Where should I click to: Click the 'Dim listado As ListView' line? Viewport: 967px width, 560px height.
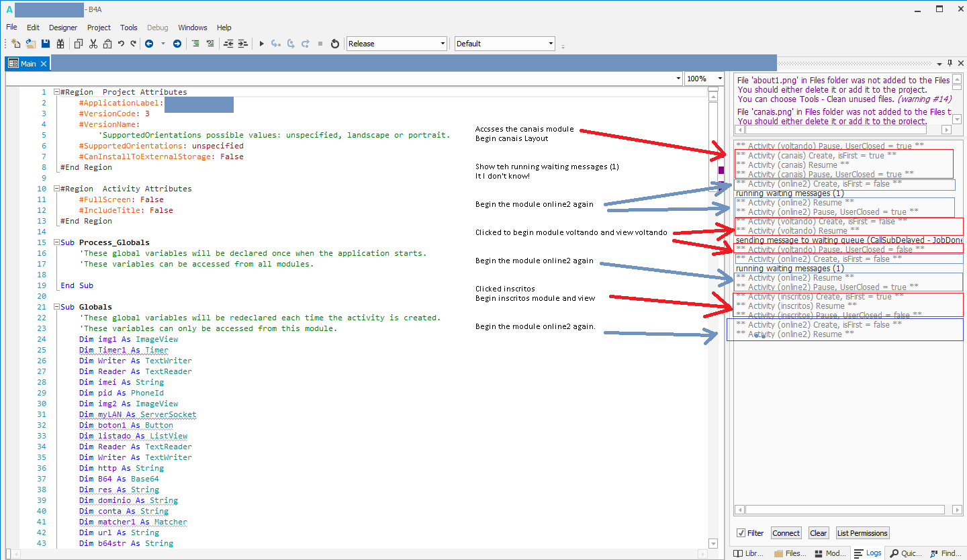point(133,436)
